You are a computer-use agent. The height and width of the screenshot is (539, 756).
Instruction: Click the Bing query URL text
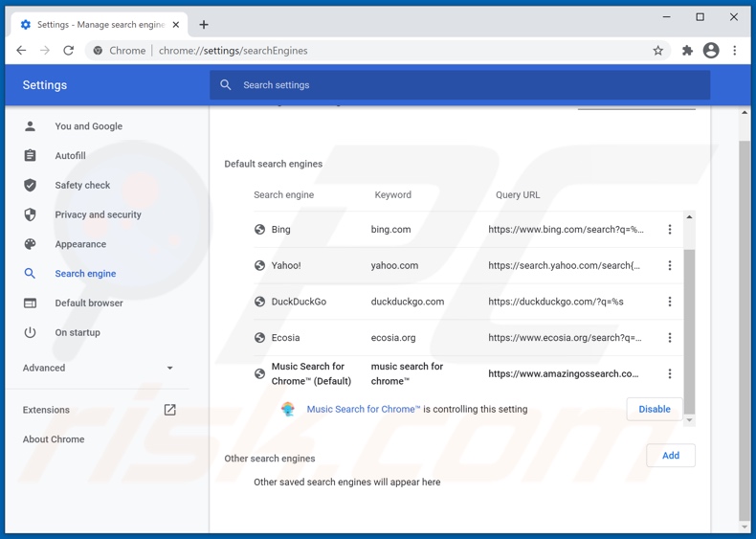(566, 229)
